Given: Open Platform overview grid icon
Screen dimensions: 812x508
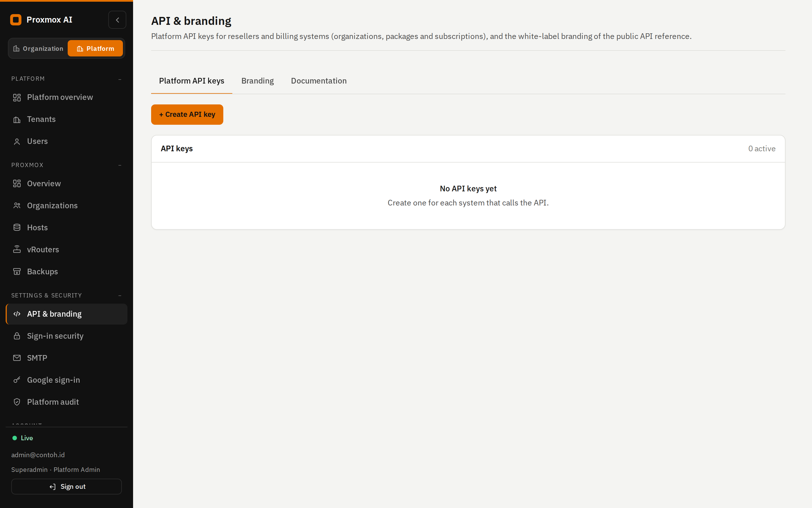Looking at the screenshot, I should point(17,97).
